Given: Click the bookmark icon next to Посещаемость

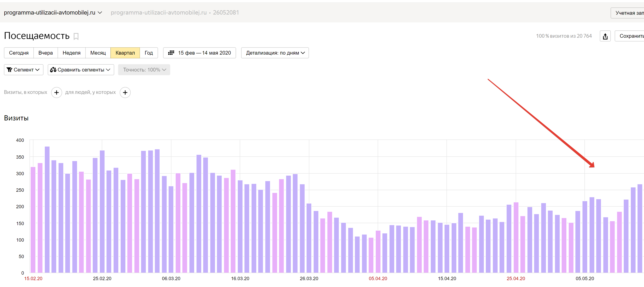Looking at the screenshot, I should pos(76,37).
